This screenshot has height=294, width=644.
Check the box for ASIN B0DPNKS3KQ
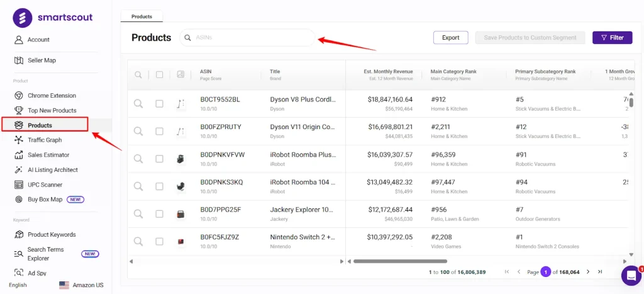coord(159,186)
